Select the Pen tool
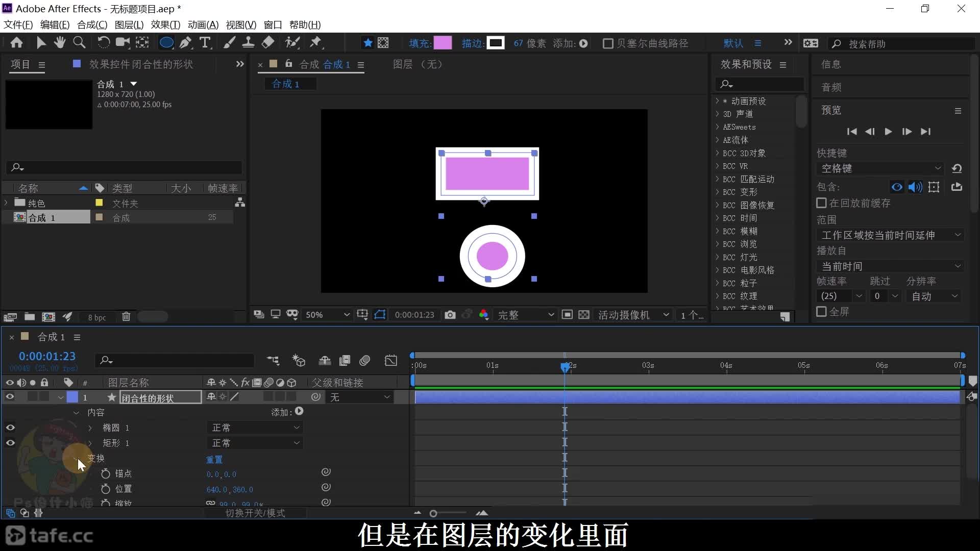The width and height of the screenshot is (980, 551). pos(186,43)
